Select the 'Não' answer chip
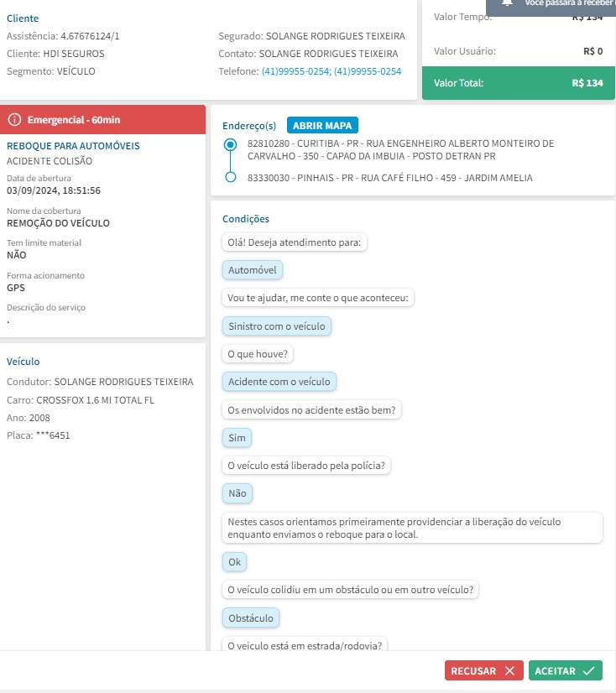 point(238,493)
